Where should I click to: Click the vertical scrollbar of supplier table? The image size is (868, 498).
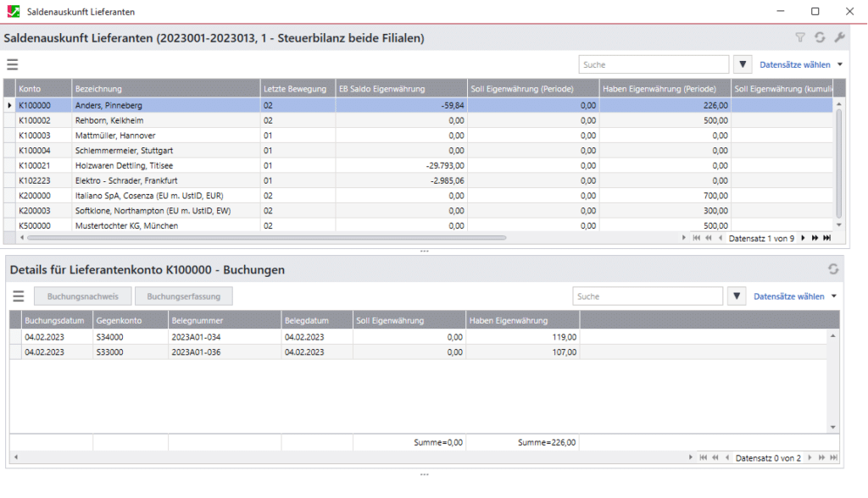click(838, 163)
